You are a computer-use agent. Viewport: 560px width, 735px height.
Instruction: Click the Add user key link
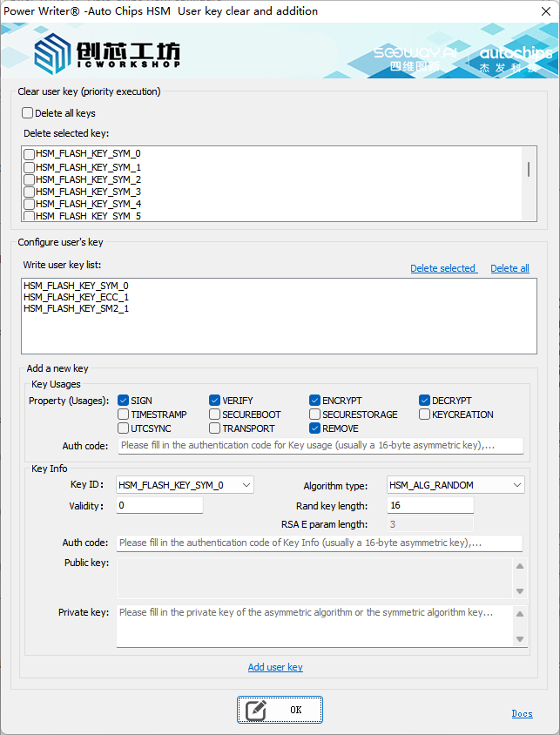pos(275,667)
